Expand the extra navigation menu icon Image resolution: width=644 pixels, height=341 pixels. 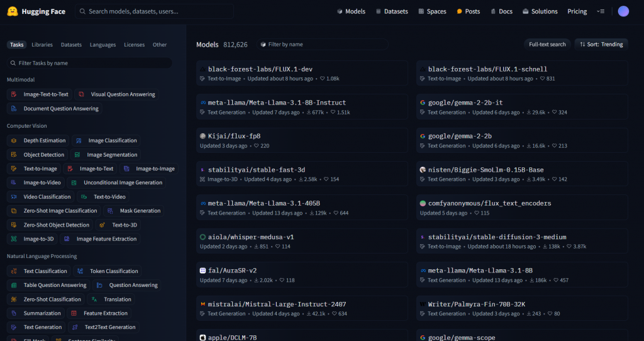(x=601, y=11)
